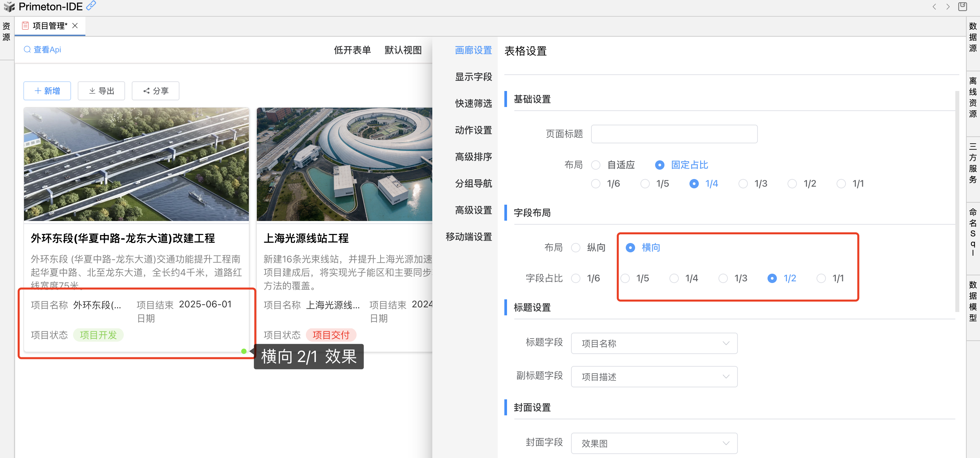Click into the 页面标题 input field
The width and height of the screenshot is (980, 458).
pyautogui.click(x=674, y=134)
